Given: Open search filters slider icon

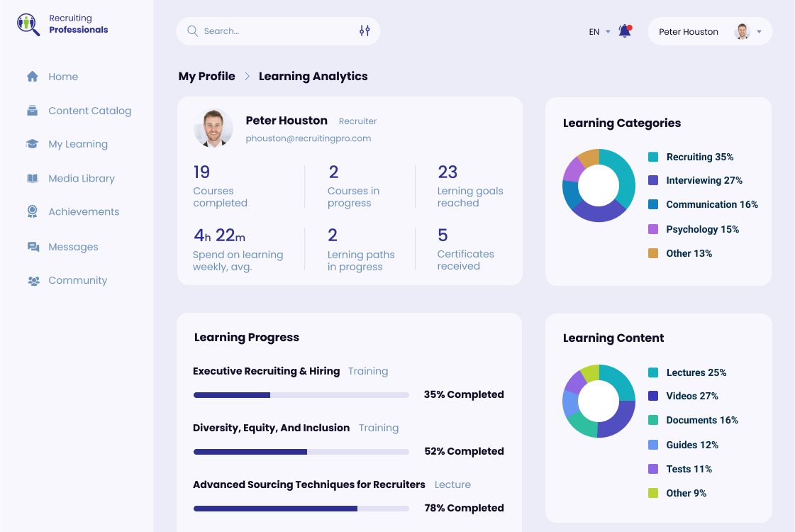Looking at the screenshot, I should (x=365, y=31).
